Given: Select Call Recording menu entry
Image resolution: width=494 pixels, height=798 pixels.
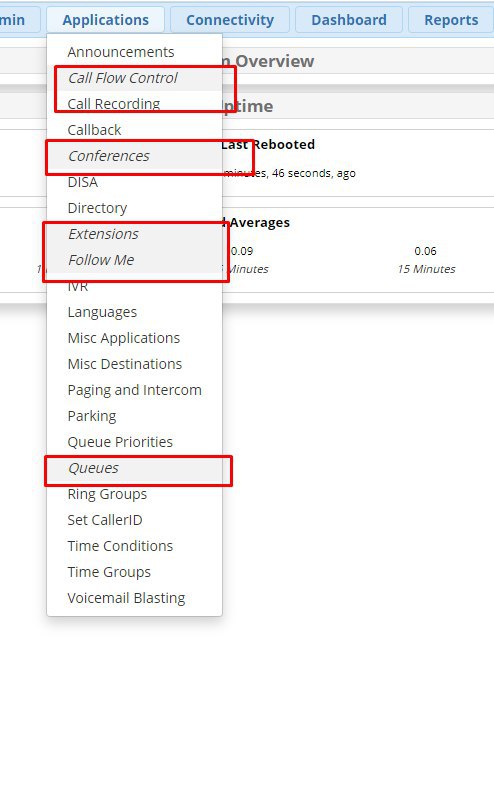Looking at the screenshot, I should coord(134,104).
